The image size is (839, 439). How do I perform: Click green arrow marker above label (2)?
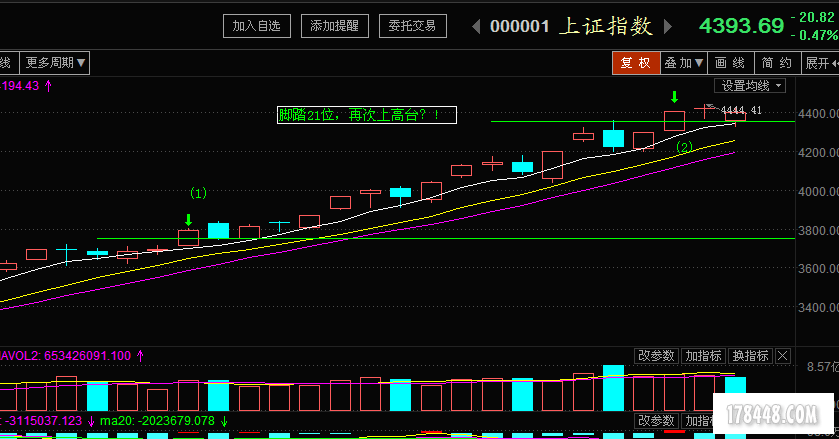coord(674,97)
